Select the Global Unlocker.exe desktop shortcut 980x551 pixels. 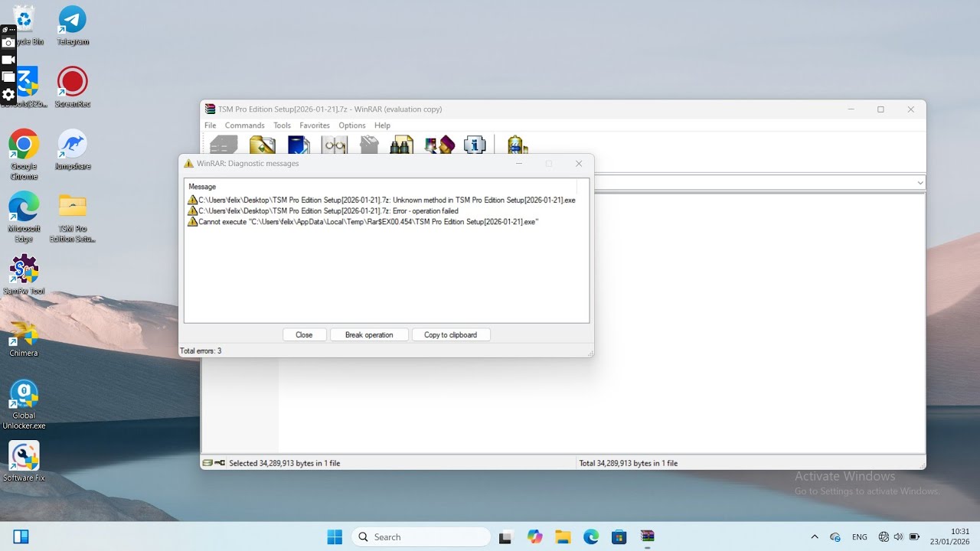tap(24, 405)
